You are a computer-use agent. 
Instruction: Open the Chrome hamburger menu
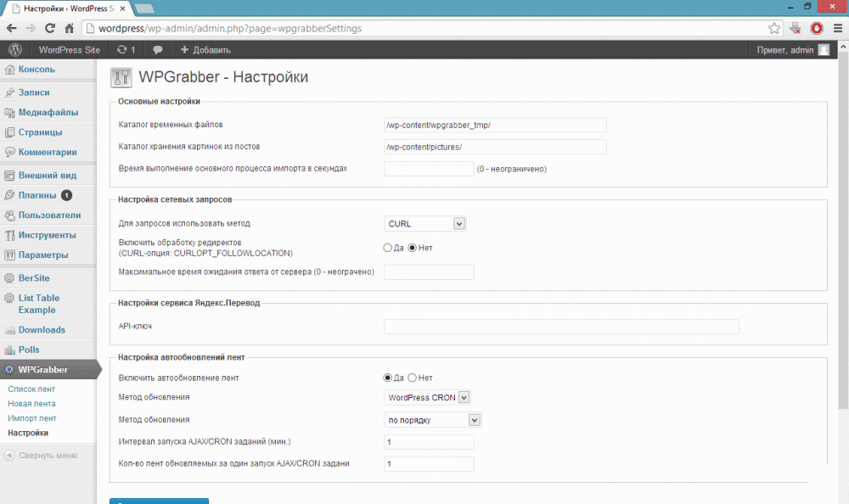point(837,28)
